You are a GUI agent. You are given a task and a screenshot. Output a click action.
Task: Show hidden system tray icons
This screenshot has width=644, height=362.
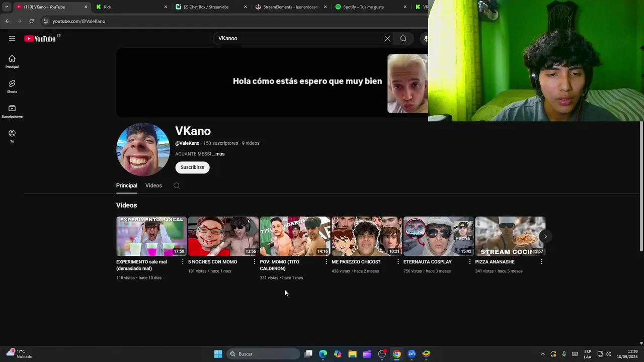(x=542, y=354)
